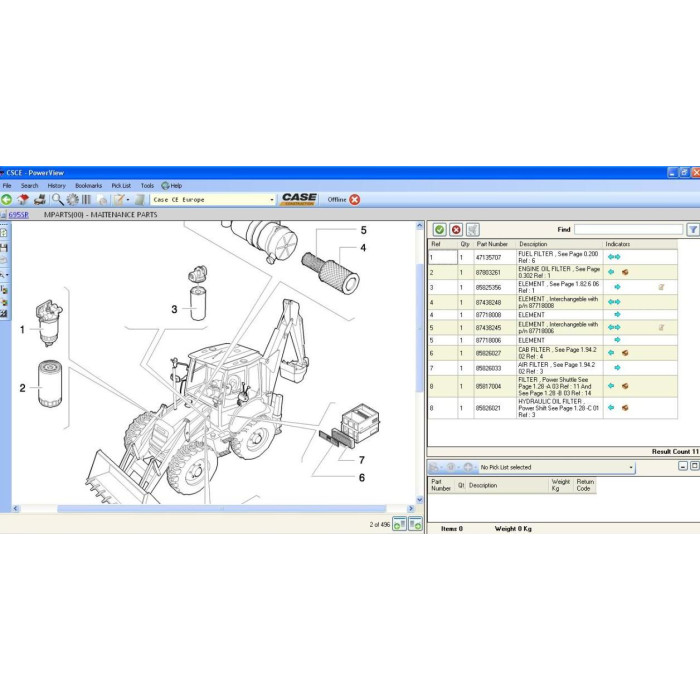
Task: Click callout number 6 in diagram
Action: coord(362,478)
